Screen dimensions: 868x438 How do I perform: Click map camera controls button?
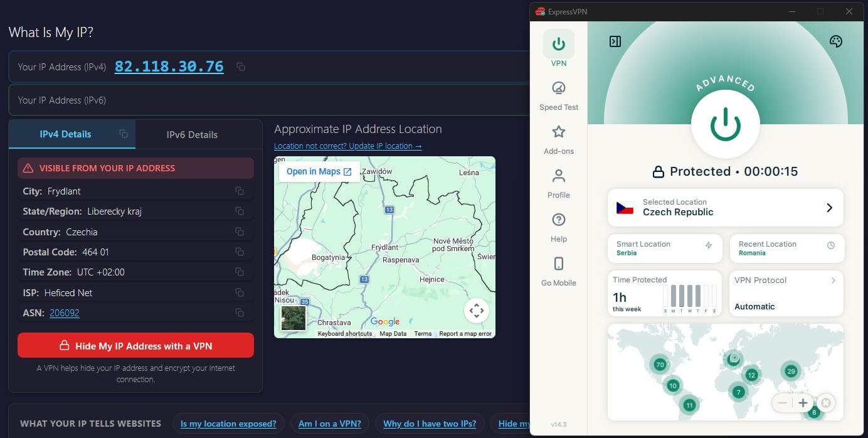click(x=476, y=310)
